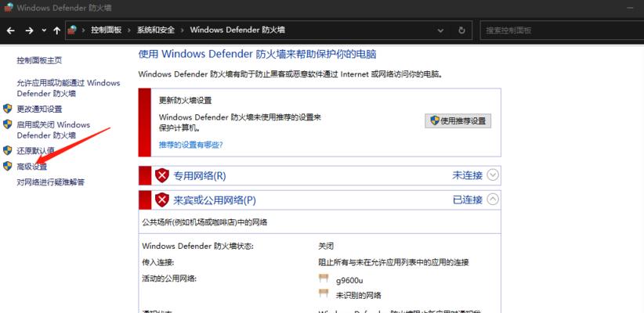
Task: Click the 已连接 status text
Action: [x=468, y=200]
